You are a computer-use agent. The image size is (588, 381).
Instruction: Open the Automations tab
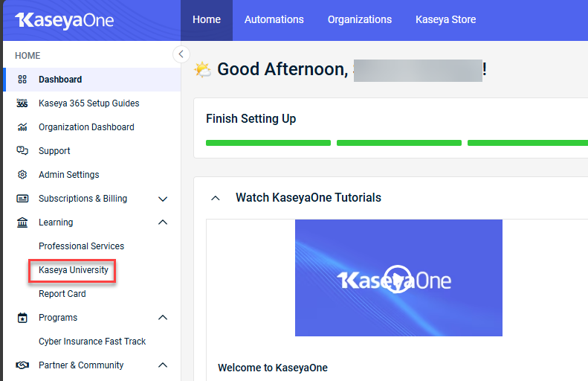[274, 19]
